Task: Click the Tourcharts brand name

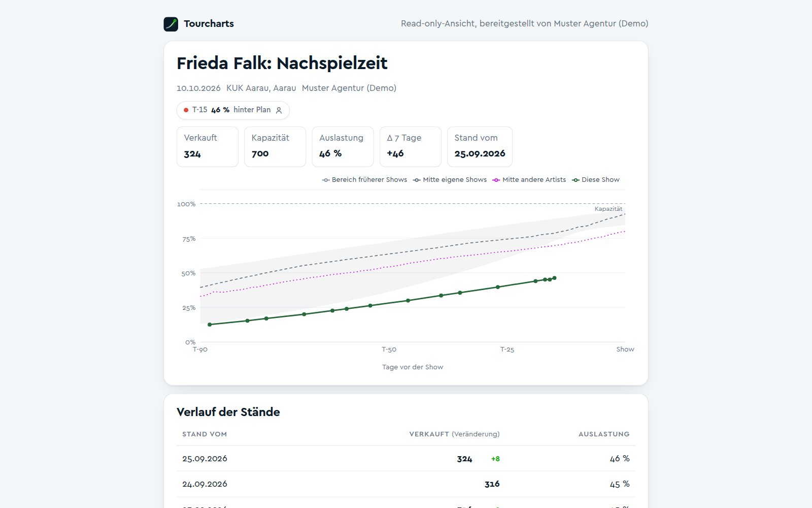Action: coord(209,24)
